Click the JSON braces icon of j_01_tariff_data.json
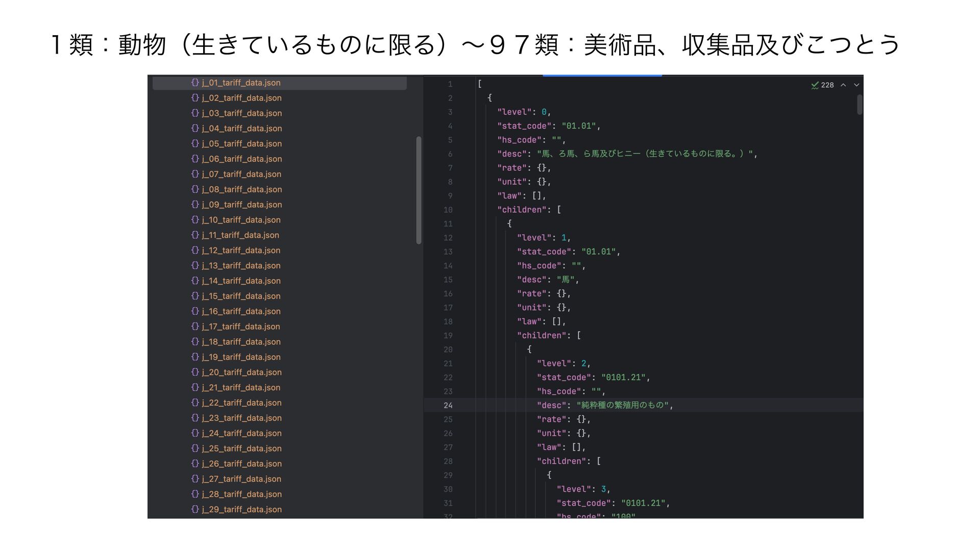980x551 pixels. click(x=195, y=83)
